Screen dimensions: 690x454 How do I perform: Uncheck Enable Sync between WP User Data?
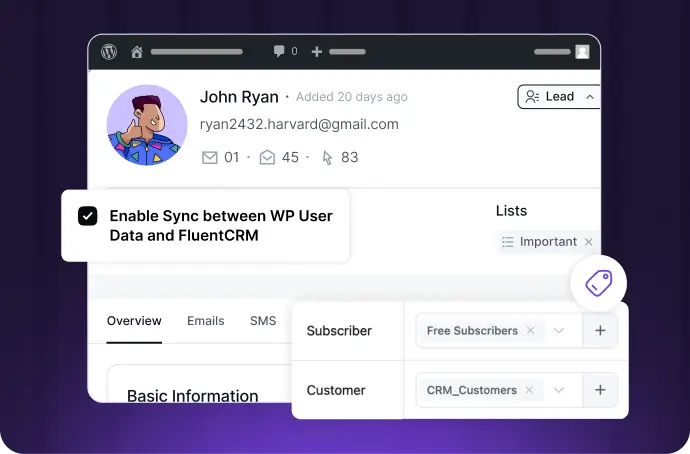pos(88,216)
